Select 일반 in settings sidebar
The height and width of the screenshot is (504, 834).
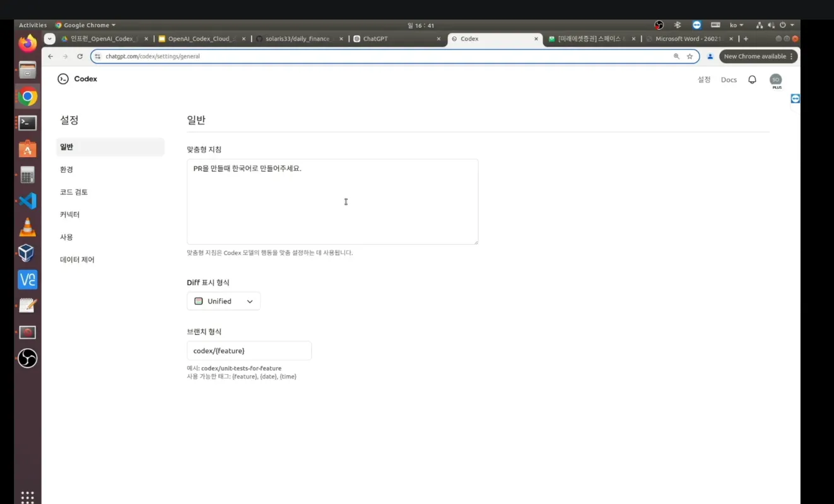(110, 147)
